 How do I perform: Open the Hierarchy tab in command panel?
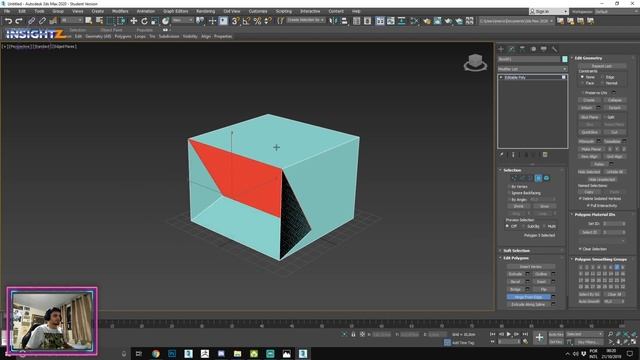click(522, 49)
